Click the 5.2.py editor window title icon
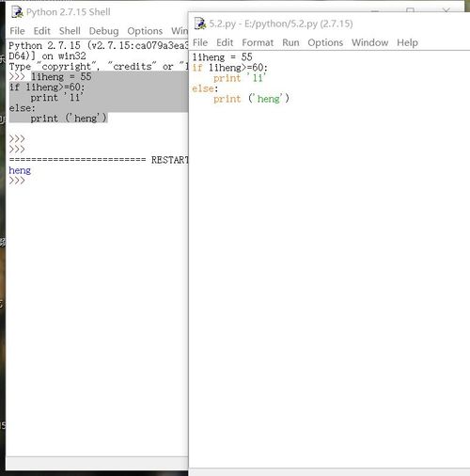Screen dimensions: 470x476 [x=200, y=24]
